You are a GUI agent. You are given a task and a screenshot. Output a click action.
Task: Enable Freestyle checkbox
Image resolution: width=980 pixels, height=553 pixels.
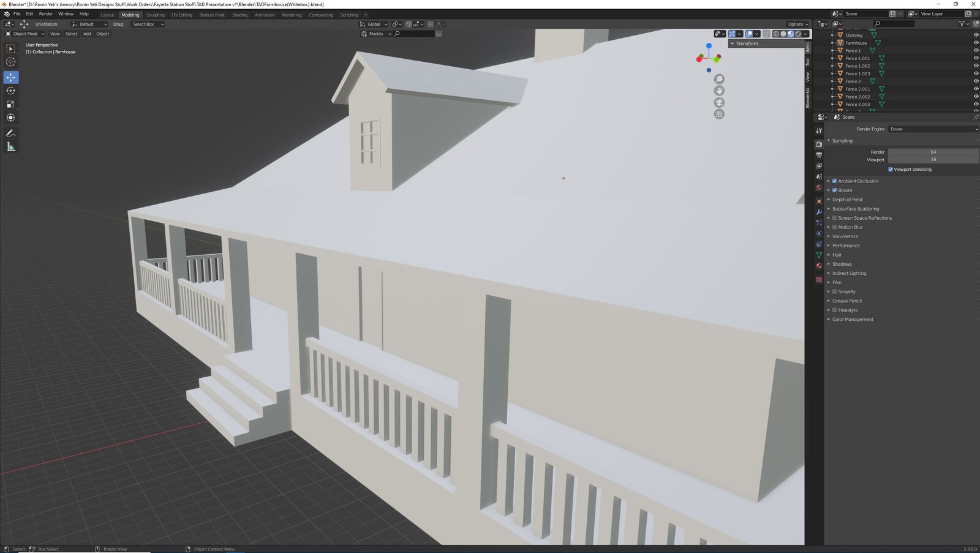point(834,310)
